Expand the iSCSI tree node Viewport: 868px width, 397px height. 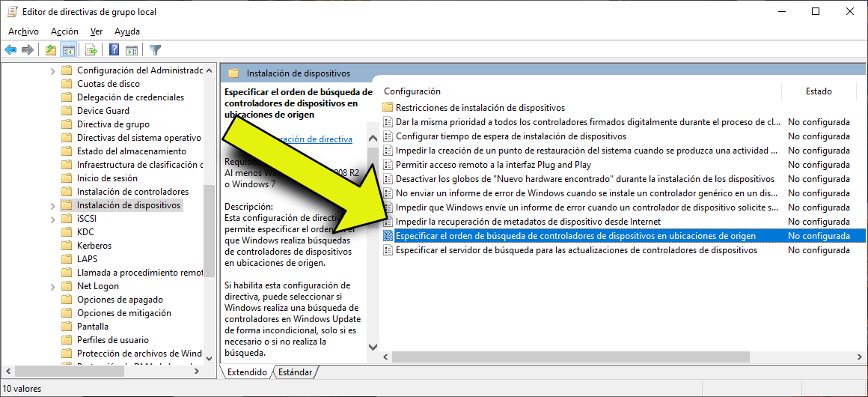coord(52,219)
